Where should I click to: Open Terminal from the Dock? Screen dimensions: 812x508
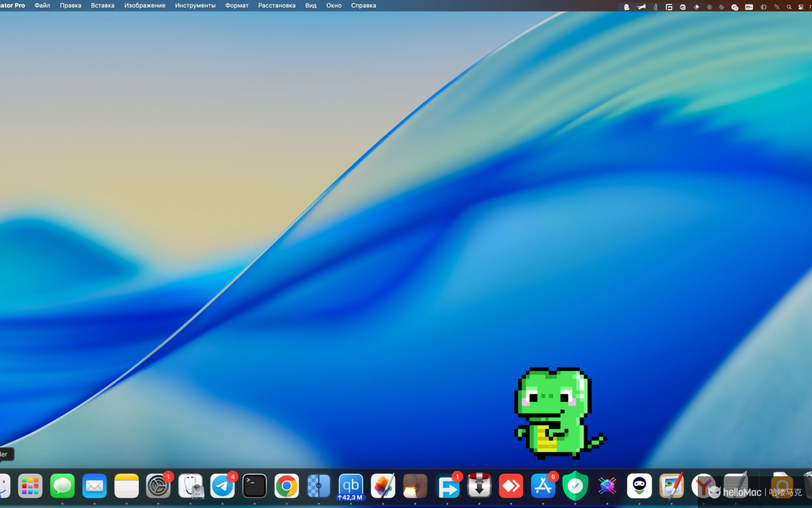pos(254,486)
